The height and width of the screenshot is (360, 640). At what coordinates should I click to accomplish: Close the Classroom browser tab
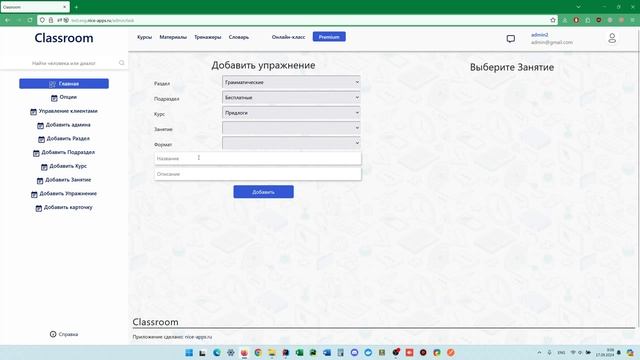tap(64, 7)
